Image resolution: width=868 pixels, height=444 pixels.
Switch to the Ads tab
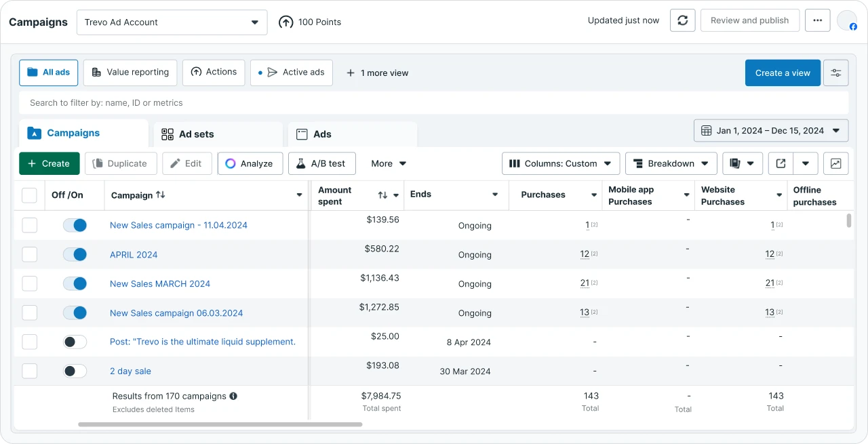352,134
